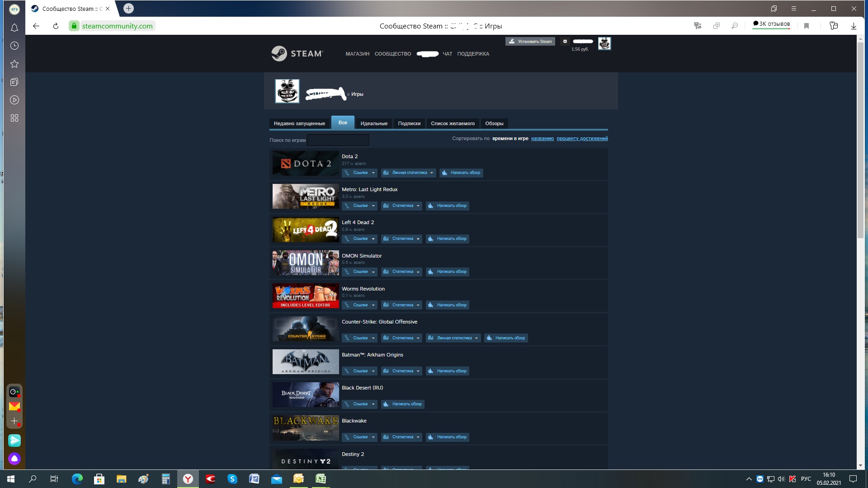Viewport: 868px width, 488px height.
Task: Click Написать обзор for Black Desert (RU)
Action: pyautogui.click(x=402, y=404)
